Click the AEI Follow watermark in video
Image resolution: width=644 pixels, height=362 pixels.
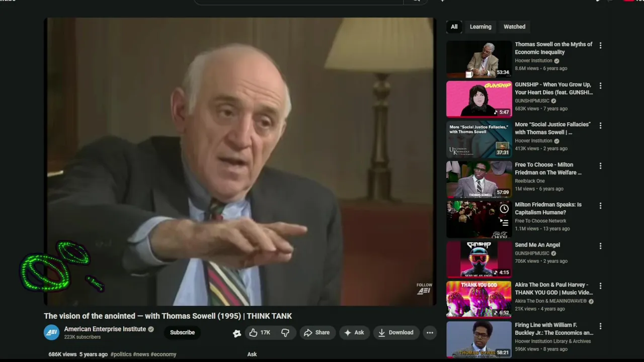coord(424,288)
